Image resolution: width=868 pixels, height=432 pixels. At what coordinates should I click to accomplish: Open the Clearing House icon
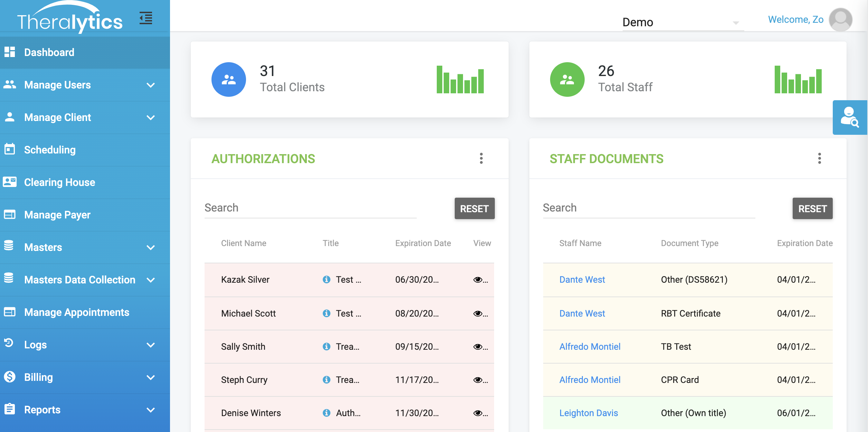(9, 182)
